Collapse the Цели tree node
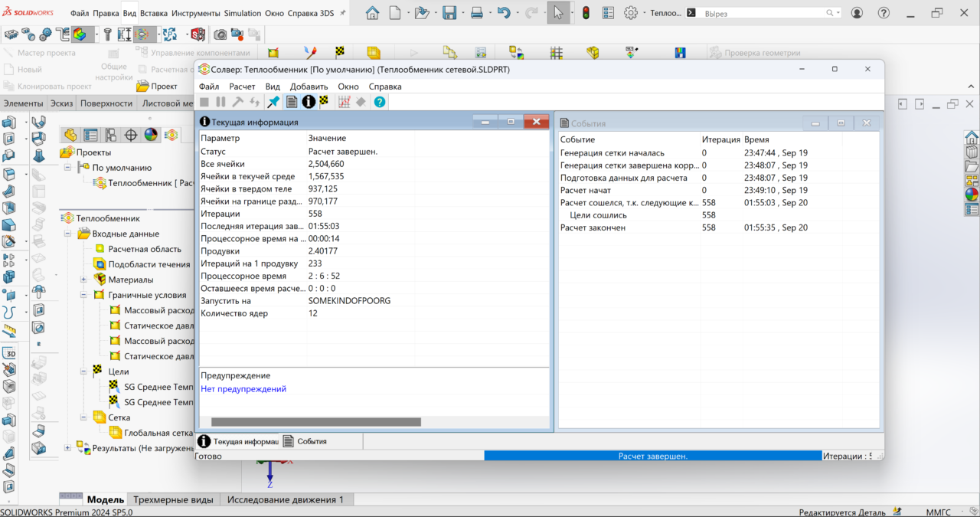The height and width of the screenshot is (517, 980). [83, 371]
